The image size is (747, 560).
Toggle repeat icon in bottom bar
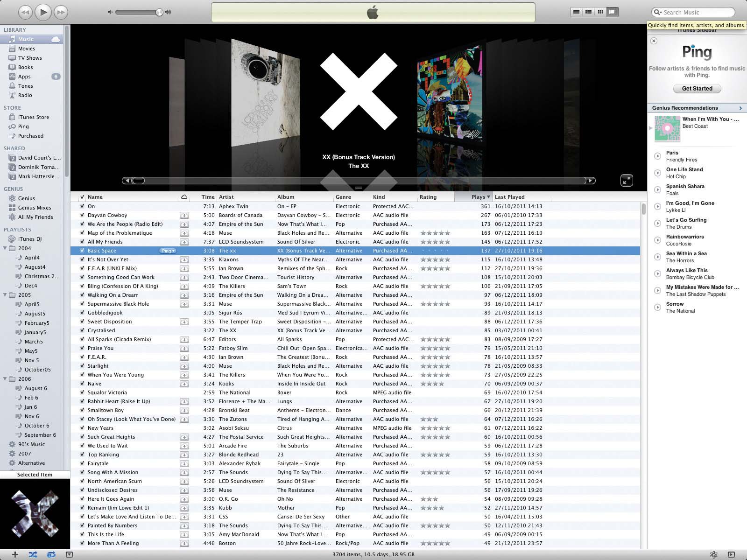click(x=51, y=554)
